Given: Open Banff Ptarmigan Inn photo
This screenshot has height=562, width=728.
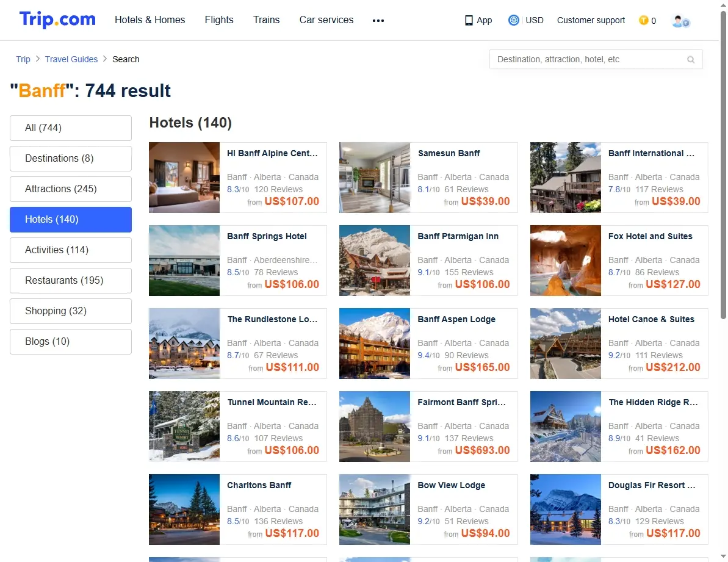Looking at the screenshot, I should [375, 261].
